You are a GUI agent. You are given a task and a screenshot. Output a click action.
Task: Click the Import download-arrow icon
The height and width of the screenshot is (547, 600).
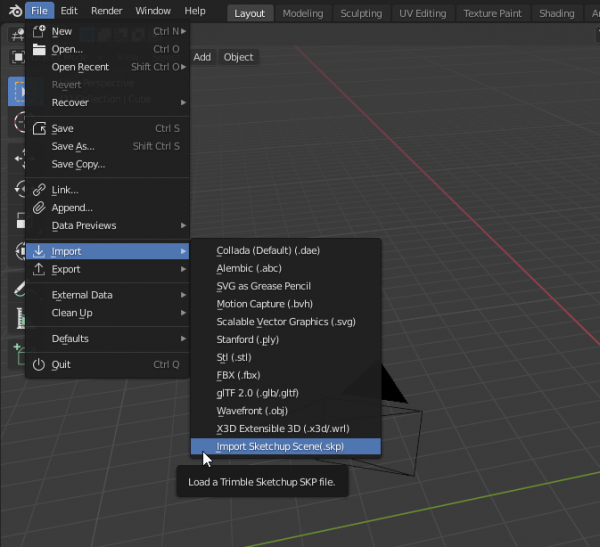pos(39,251)
